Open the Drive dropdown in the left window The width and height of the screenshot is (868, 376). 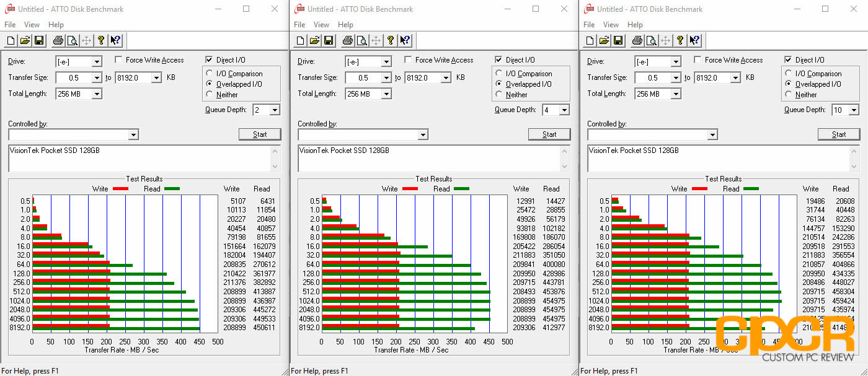97,61
